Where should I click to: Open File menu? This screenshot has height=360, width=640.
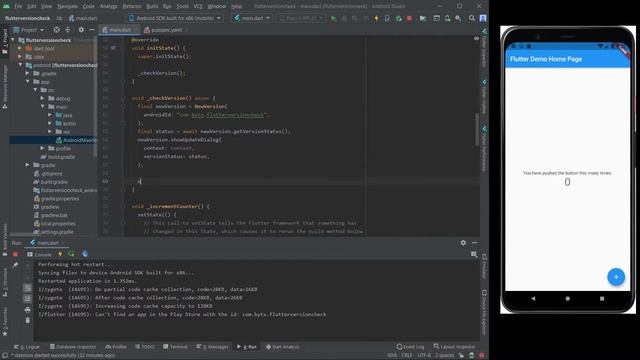click(18, 6)
